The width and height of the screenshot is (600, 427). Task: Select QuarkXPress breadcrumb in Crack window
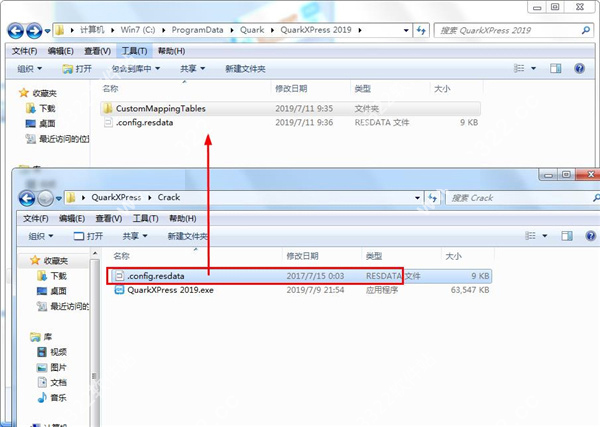tap(116, 197)
